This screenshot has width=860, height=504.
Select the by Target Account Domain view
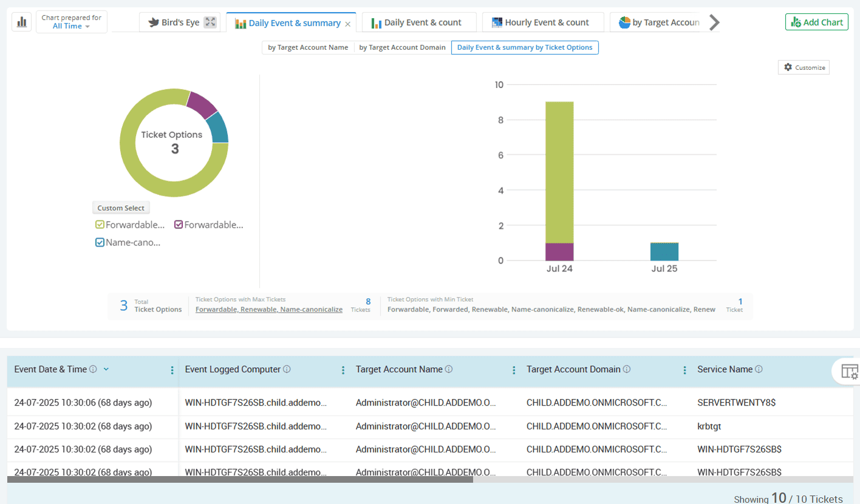[402, 47]
